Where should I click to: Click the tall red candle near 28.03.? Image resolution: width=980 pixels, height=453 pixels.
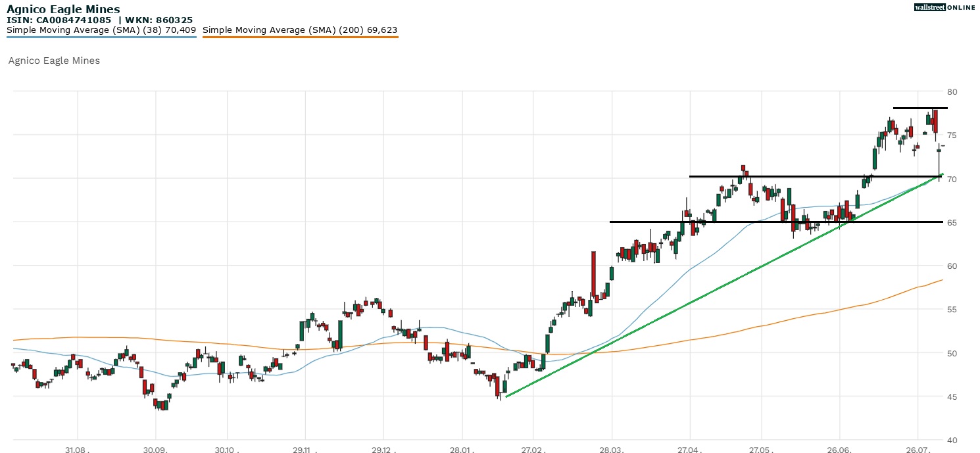pyautogui.click(x=593, y=274)
